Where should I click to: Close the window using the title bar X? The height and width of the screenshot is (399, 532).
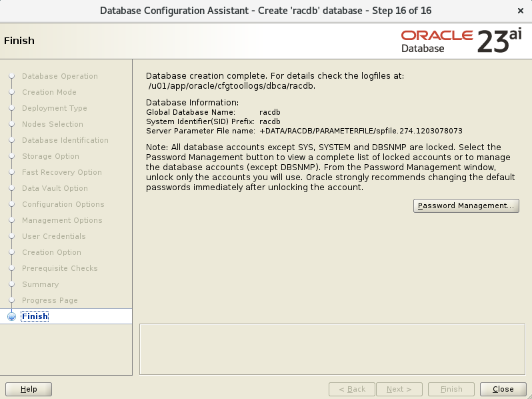point(521,11)
